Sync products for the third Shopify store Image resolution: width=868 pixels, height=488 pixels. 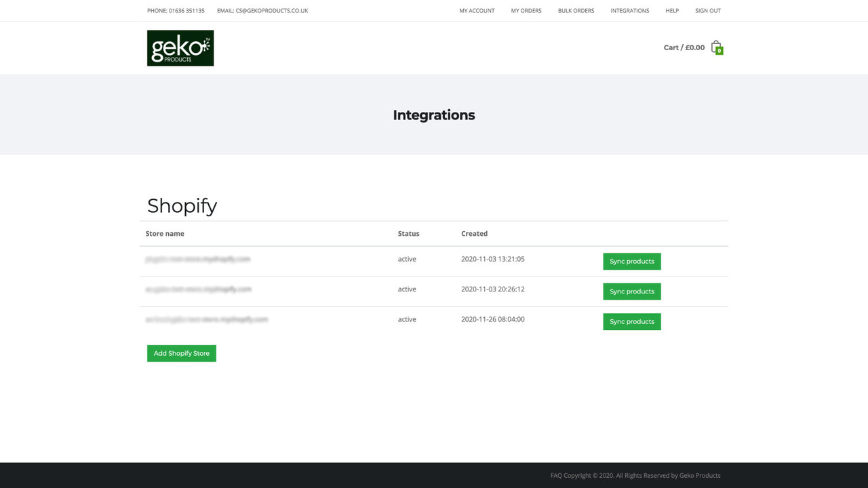(631, 321)
